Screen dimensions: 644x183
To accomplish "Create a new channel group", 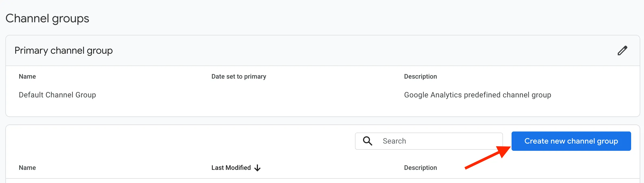I will (571, 141).
